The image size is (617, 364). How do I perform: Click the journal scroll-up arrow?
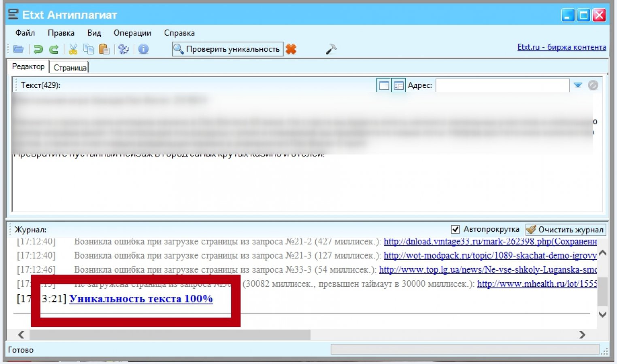point(602,253)
